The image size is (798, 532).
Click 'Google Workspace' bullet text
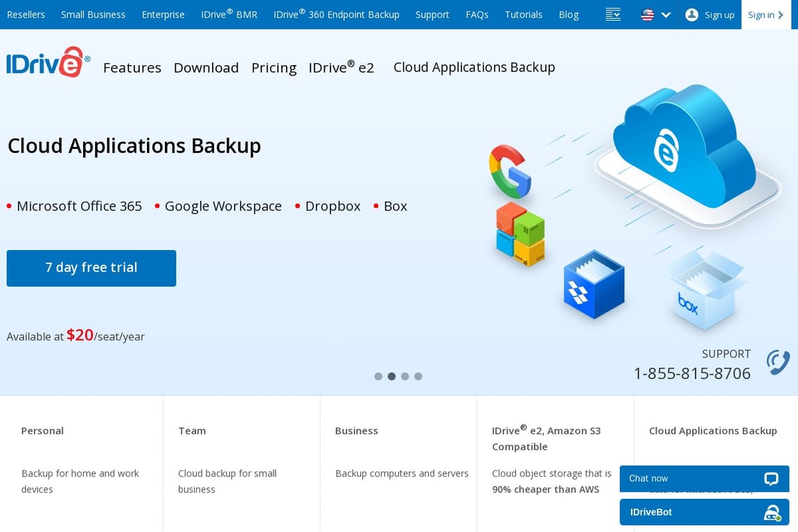point(223,206)
